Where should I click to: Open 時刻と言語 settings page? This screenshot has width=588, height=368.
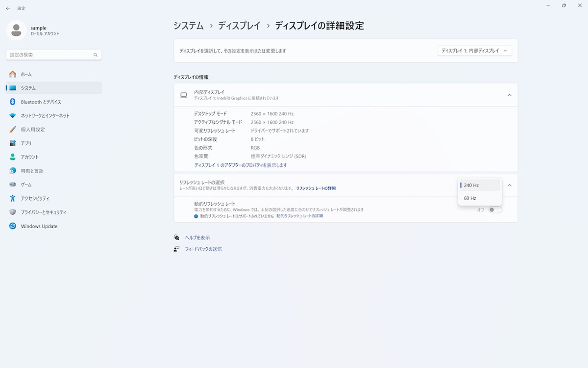click(x=54, y=171)
